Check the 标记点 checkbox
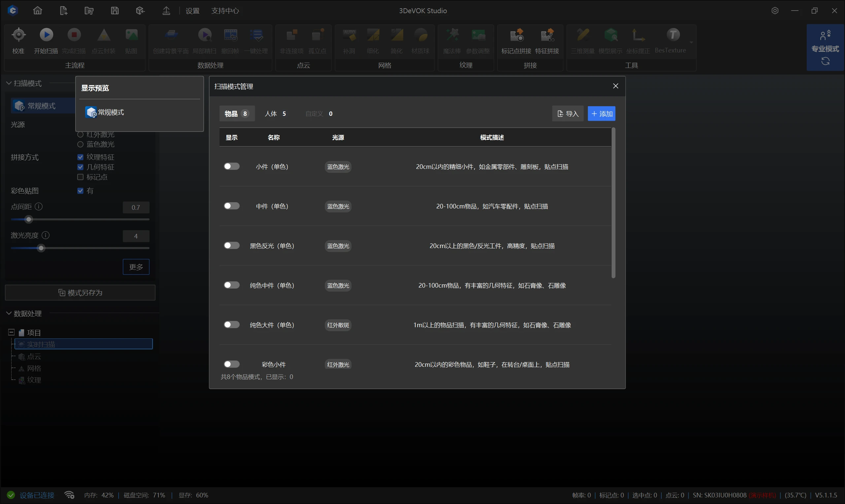Screen dimensions: 845x504 [81, 177]
